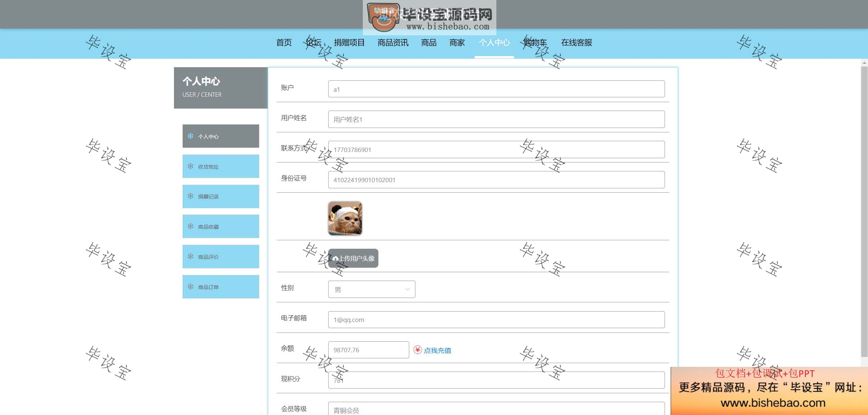Select 个人中心 in the sidebar menu
Image resolution: width=868 pixels, height=415 pixels.
coord(221,136)
